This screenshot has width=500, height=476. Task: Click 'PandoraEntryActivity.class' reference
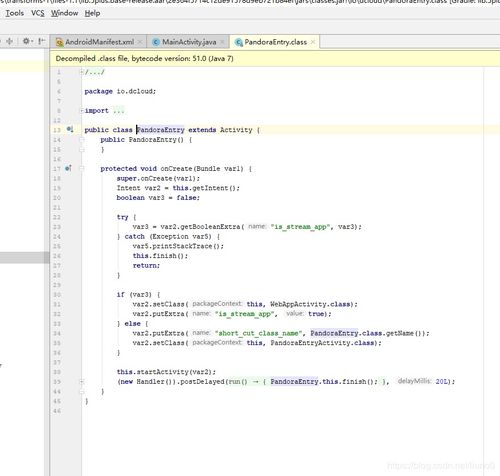322,343
